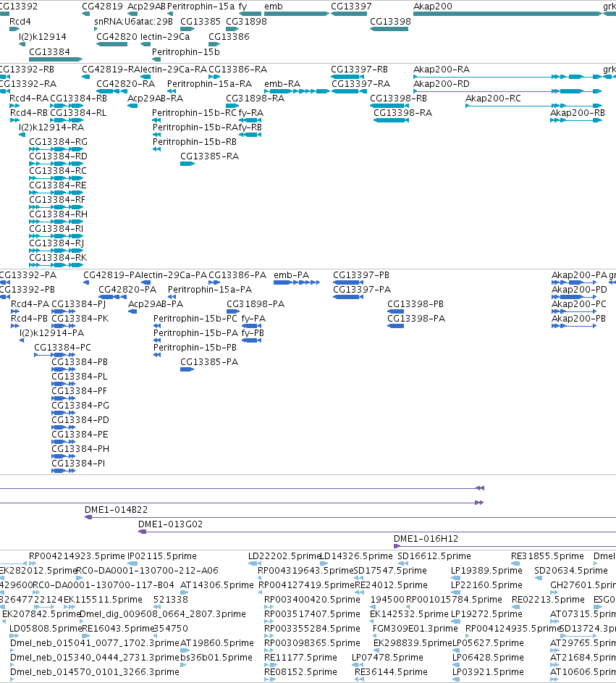Select EST LP07478.5prime

pos(387,658)
